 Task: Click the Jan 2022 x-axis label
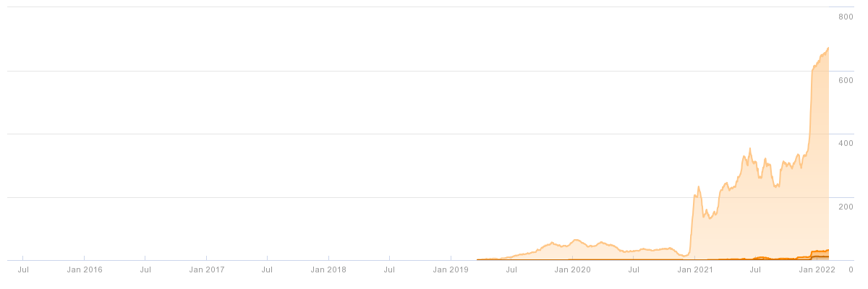[818, 269]
